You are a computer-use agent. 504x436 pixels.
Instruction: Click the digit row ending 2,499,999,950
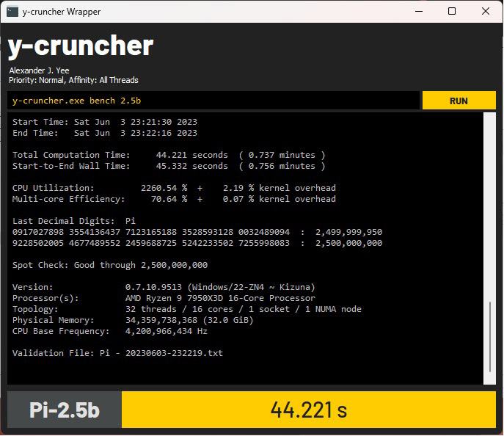[197, 232]
